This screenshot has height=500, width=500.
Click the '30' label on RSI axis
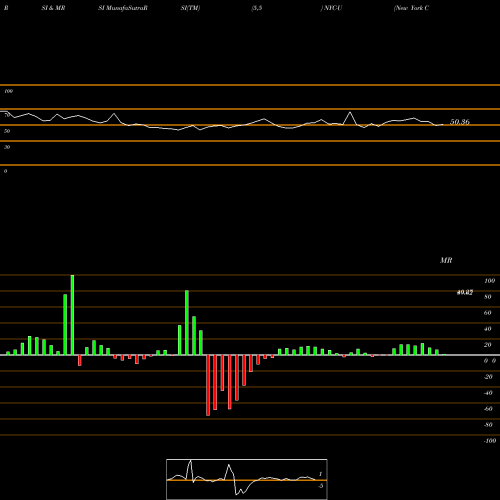[7, 147]
